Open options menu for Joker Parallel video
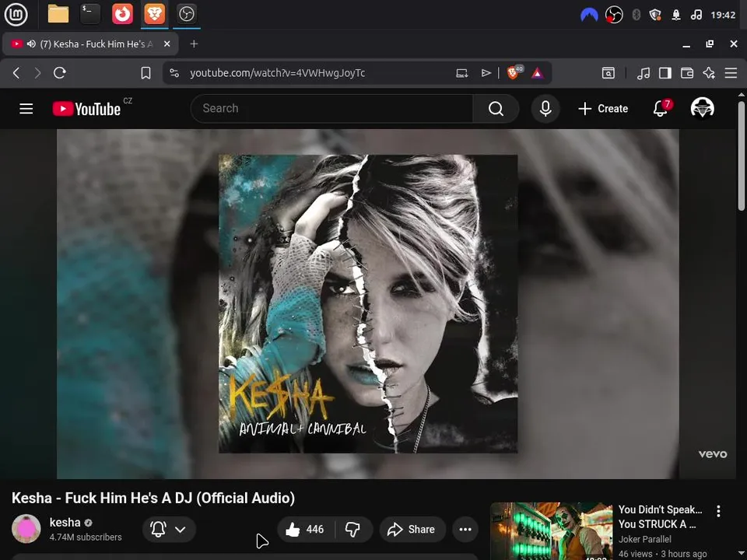 [718, 512]
